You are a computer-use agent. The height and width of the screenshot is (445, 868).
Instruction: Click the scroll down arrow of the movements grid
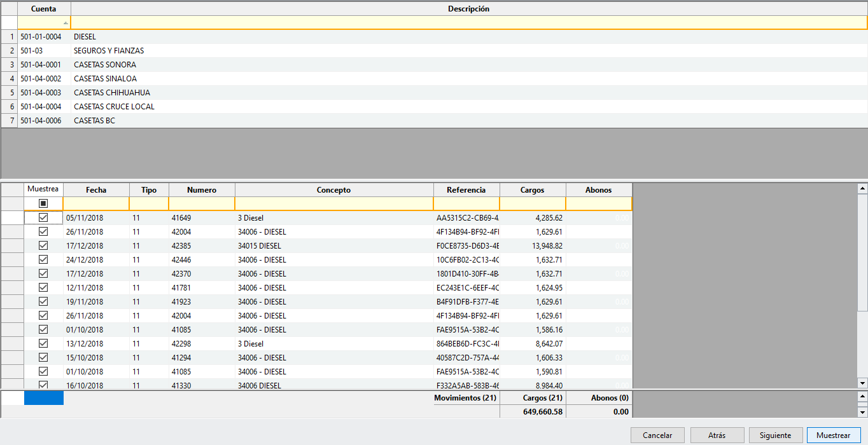click(862, 383)
